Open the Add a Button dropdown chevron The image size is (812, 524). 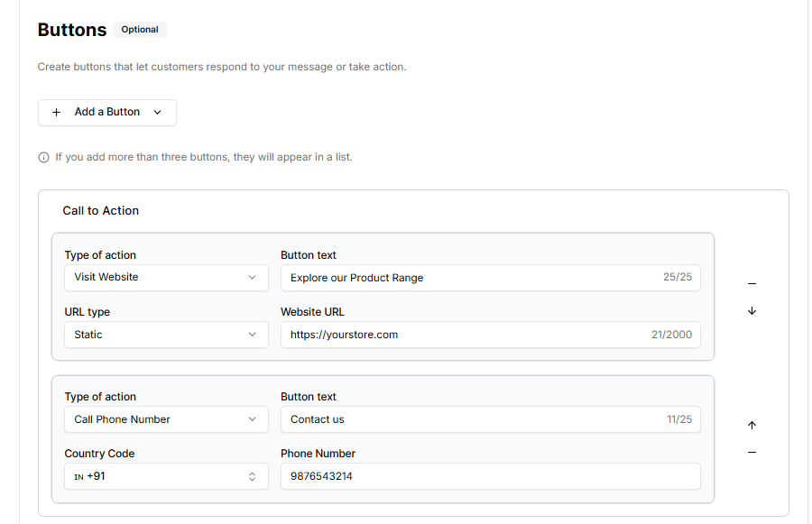click(158, 113)
